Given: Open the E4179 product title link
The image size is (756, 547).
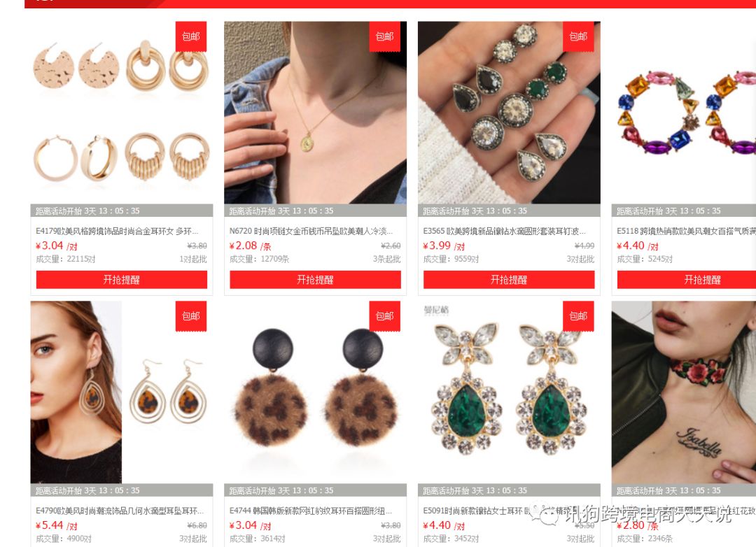Looking at the screenshot, I should point(117,232).
